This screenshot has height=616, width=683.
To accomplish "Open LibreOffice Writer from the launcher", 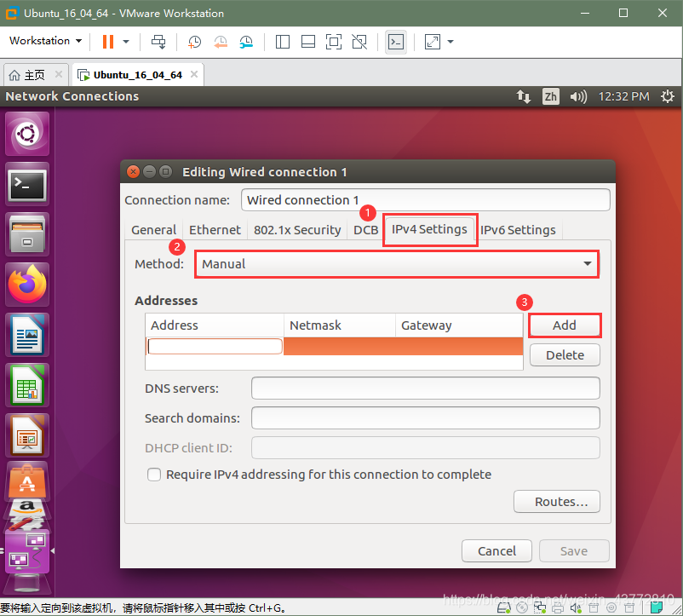I will tap(27, 335).
